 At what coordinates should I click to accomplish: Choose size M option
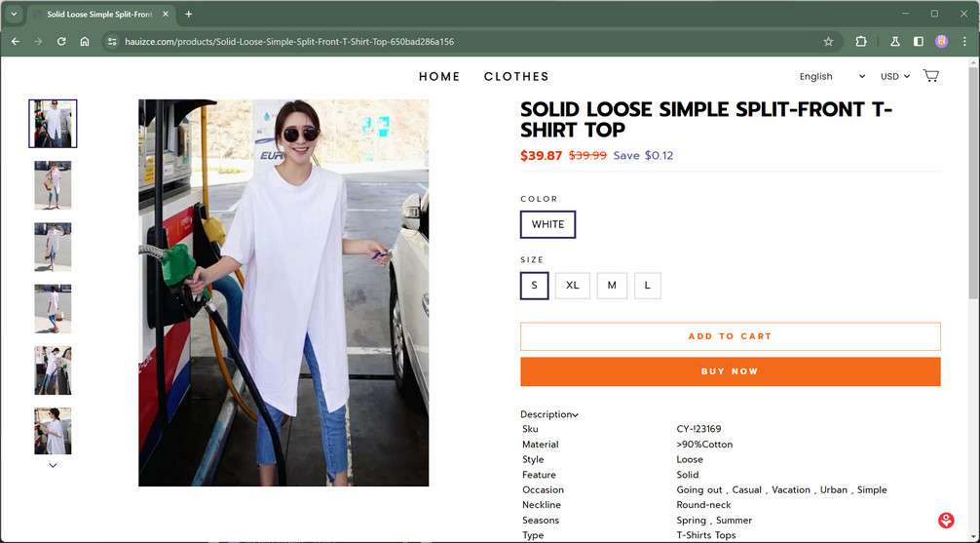click(x=612, y=286)
